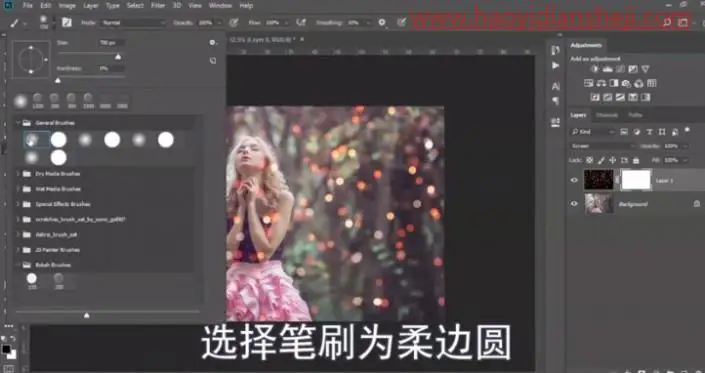Image resolution: width=705 pixels, height=373 pixels.
Task: Add a Vibrance adjustment
Action: tap(646, 69)
